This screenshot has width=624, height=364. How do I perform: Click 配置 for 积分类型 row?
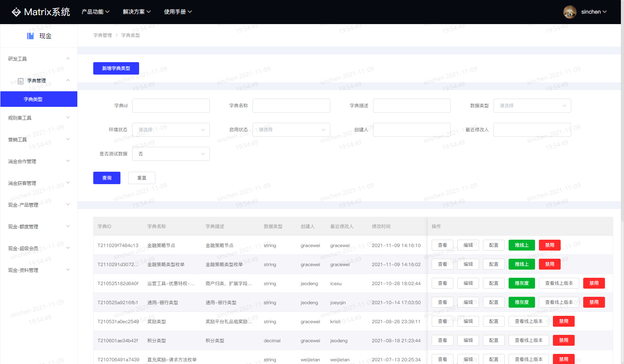494,340
